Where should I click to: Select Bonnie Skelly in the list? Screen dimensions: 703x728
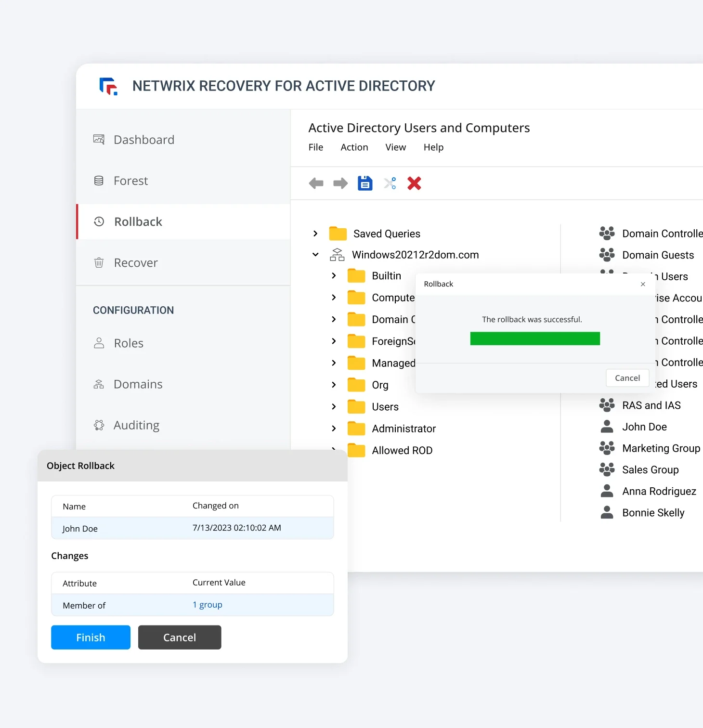click(653, 513)
